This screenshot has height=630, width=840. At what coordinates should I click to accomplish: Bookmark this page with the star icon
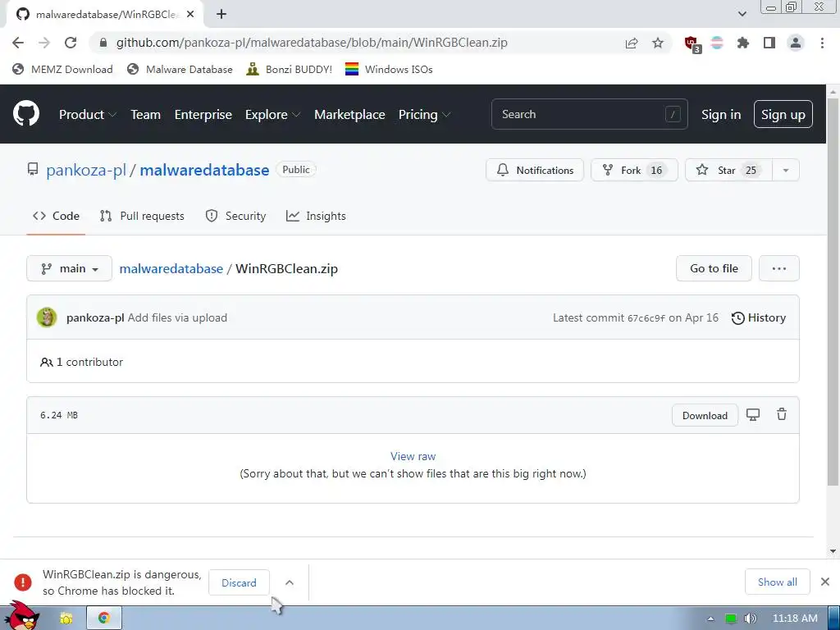658,43
